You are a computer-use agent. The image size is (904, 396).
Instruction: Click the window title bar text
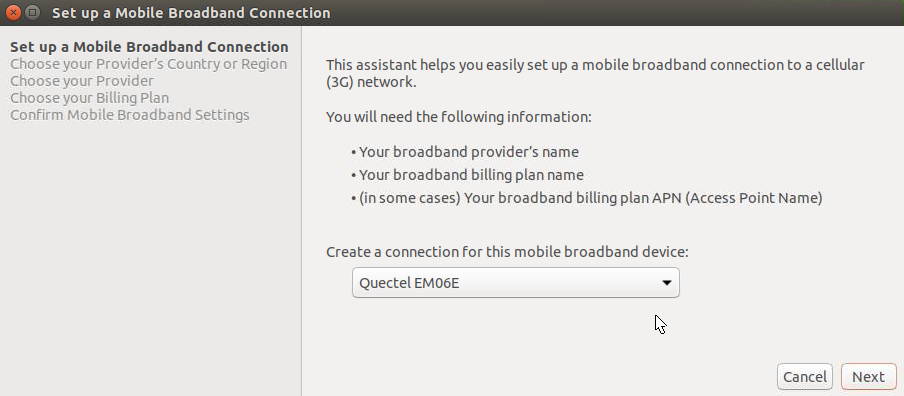click(x=191, y=13)
